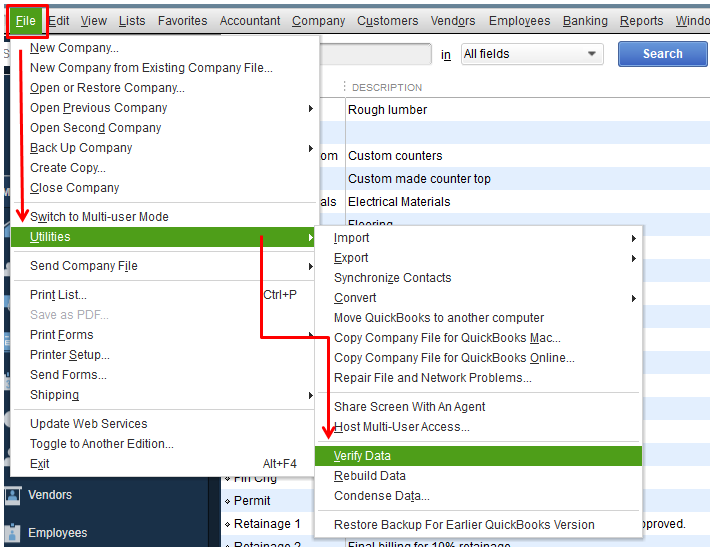Click the 'in' search scope label
Image resolution: width=710 pixels, height=547 pixels.
446,55
